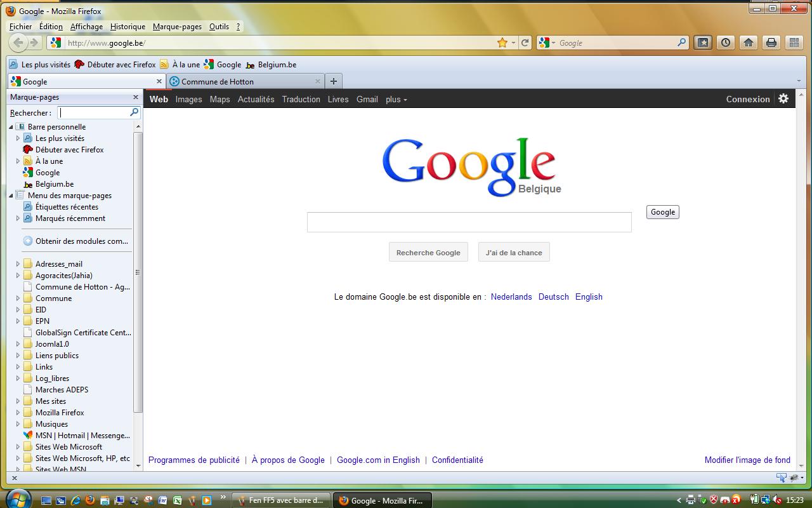Go to home page via house icon
The width and height of the screenshot is (812, 508).
click(749, 43)
